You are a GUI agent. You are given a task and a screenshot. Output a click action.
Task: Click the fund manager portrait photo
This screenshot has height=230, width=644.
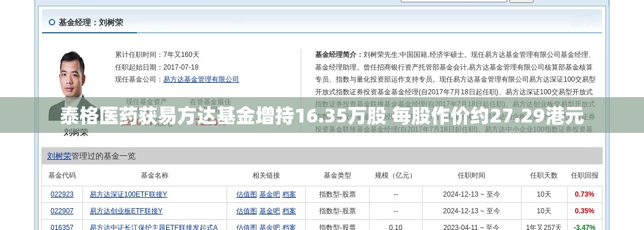(x=72, y=86)
